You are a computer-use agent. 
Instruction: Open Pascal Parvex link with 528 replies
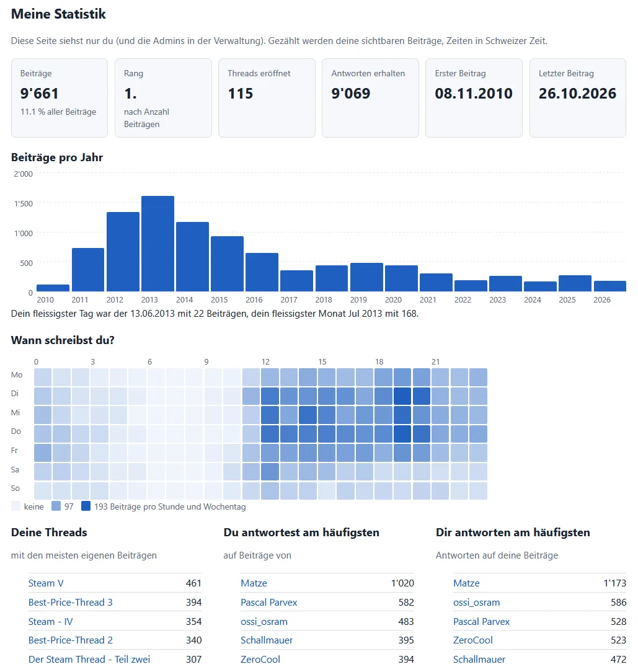[482, 621]
